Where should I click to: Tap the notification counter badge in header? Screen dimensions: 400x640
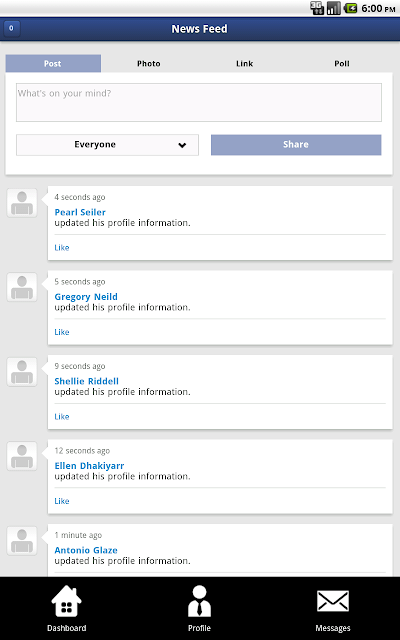click(x=11, y=29)
